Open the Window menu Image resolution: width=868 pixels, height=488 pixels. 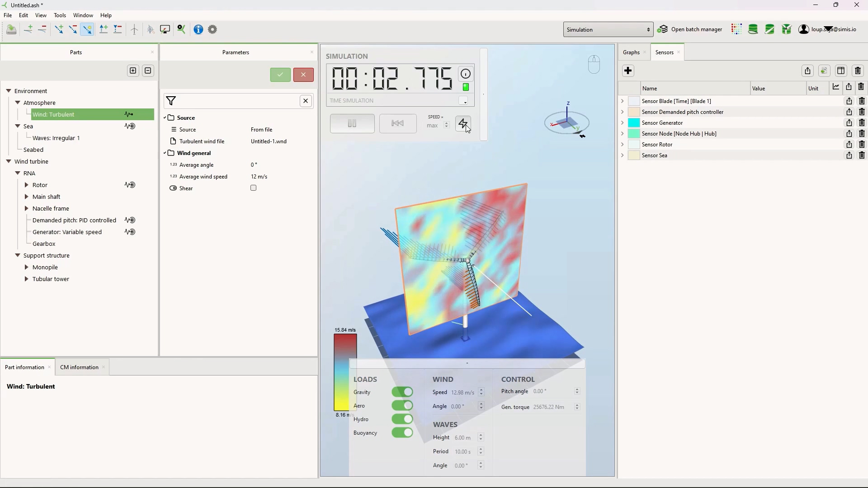click(x=83, y=15)
